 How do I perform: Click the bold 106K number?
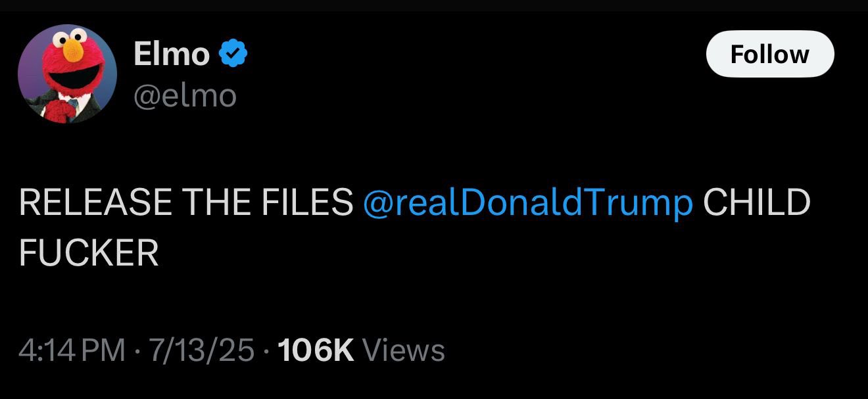(x=316, y=350)
